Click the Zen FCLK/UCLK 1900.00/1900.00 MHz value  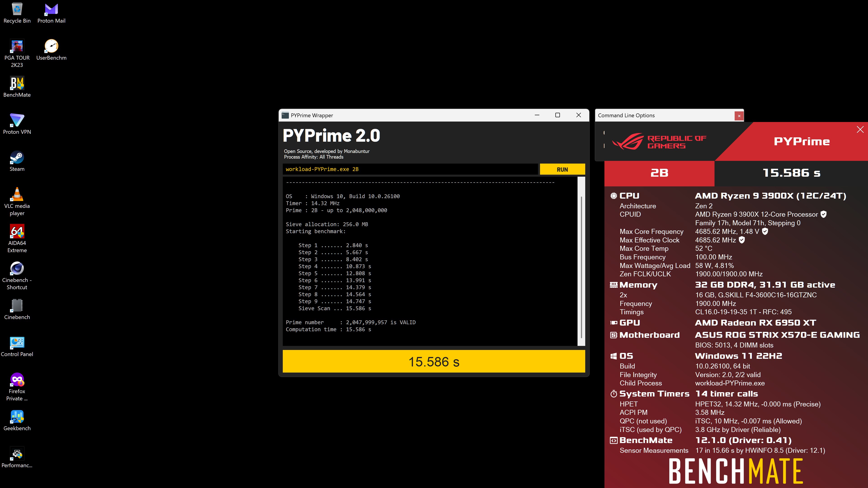(729, 274)
